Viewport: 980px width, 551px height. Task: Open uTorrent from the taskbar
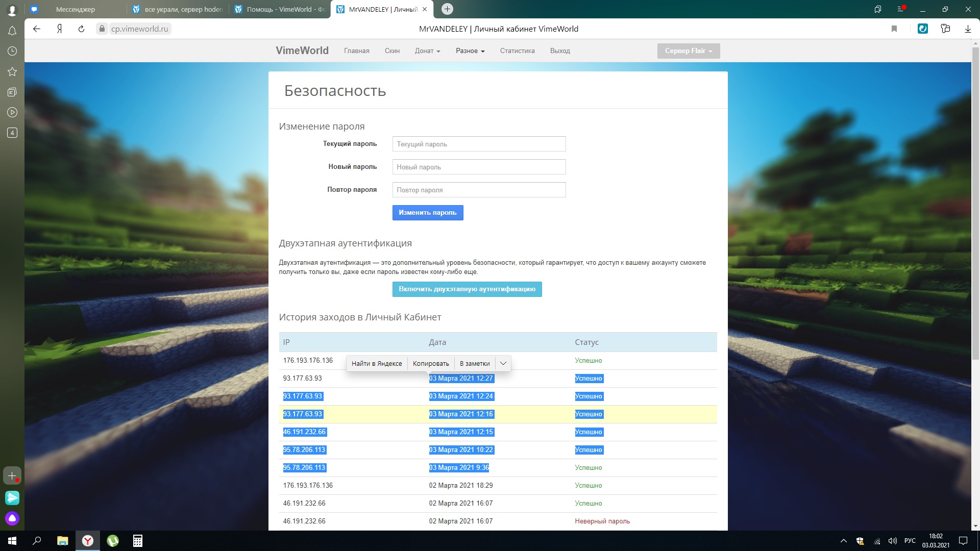(113, 541)
